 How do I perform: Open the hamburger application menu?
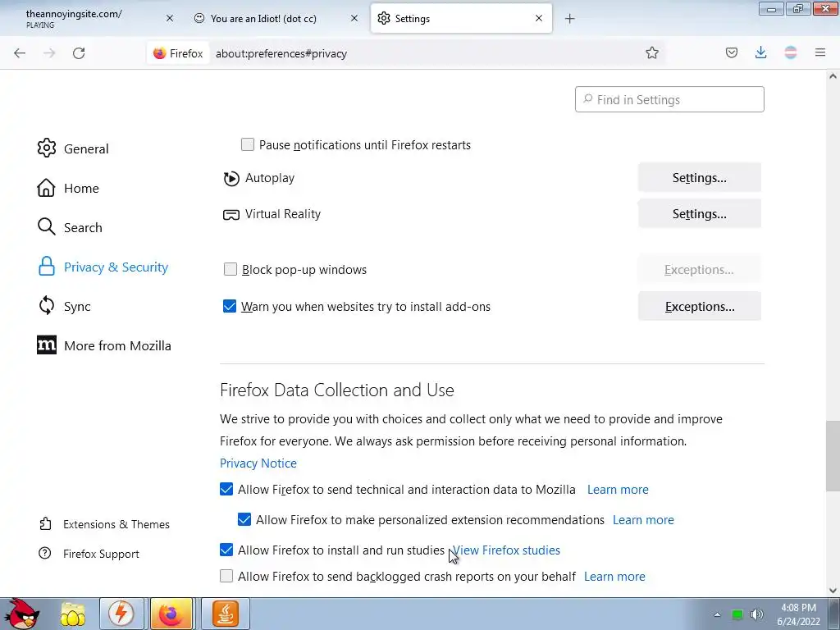coord(820,52)
